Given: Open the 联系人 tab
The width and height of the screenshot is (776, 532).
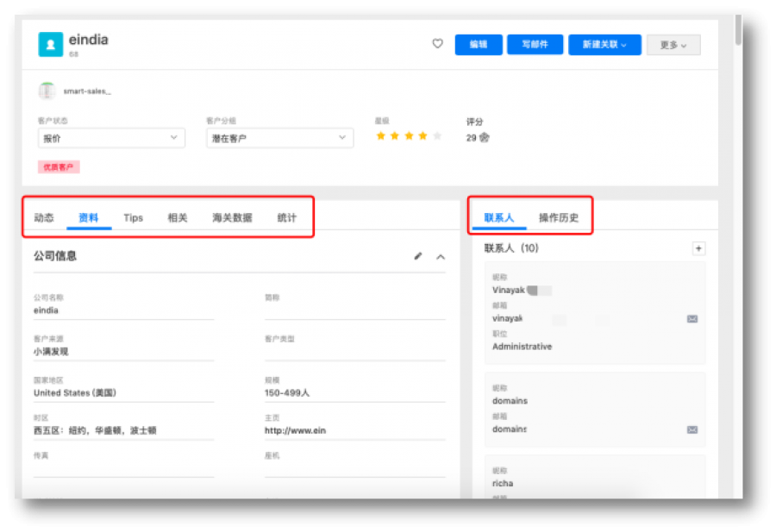Looking at the screenshot, I should (499, 218).
